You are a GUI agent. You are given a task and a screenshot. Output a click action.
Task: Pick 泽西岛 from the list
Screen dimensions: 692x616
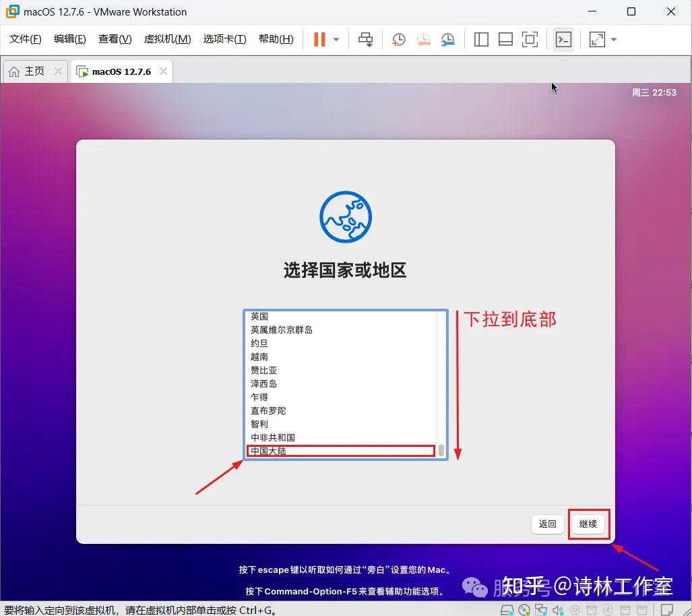point(340,383)
